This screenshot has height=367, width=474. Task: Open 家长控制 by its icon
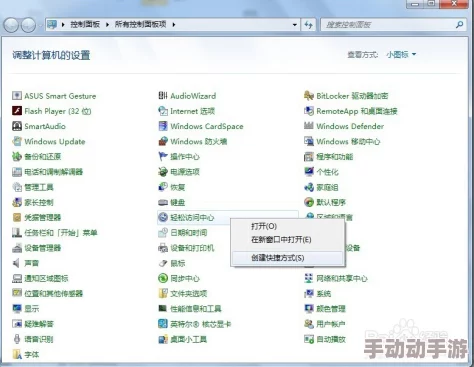pyautogui.click(x=17, y=202)
